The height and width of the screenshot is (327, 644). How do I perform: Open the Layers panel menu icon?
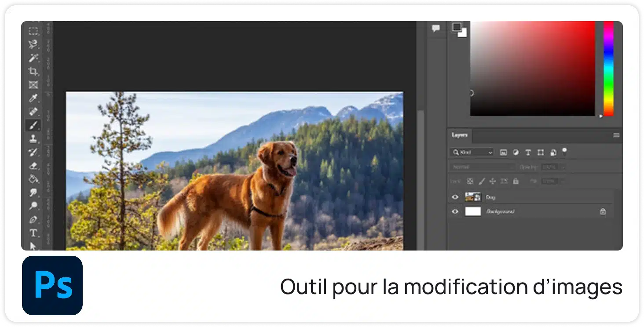click(x=616, y=135)
